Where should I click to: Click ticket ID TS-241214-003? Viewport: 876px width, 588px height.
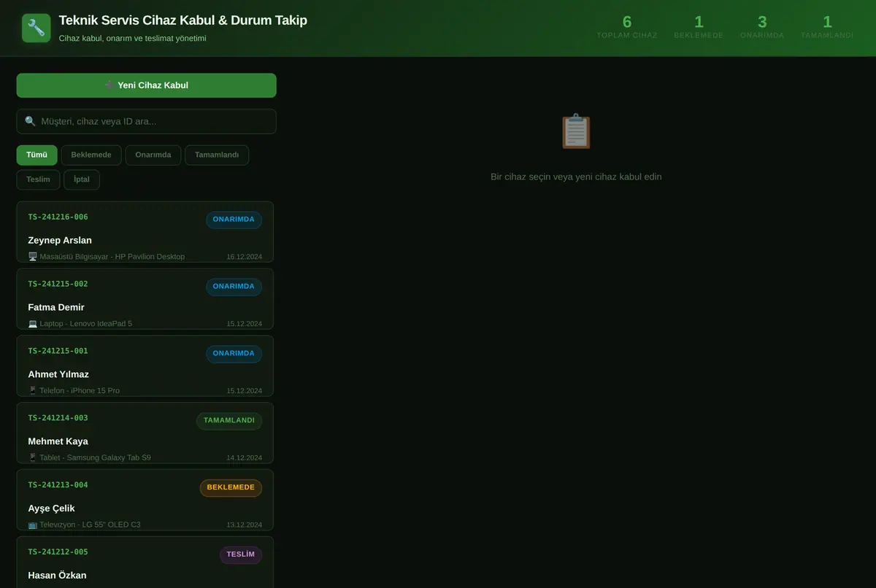pyautogui.click(x=58, y=418)
